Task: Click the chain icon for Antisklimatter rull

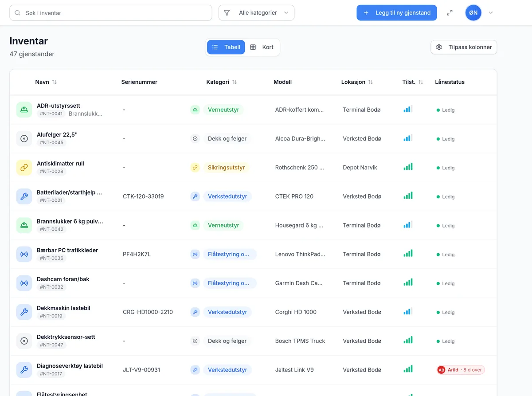Action: tap(24, 168)
